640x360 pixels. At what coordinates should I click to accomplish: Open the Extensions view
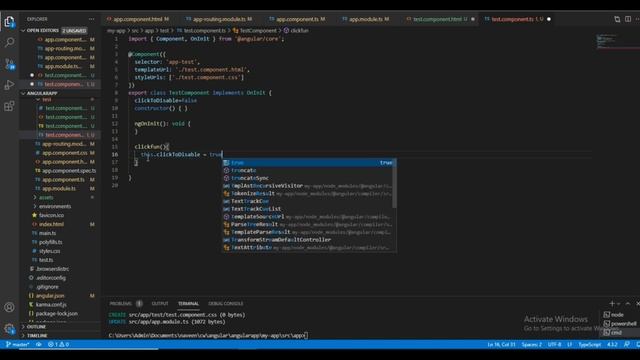click(x=9, y=106)
